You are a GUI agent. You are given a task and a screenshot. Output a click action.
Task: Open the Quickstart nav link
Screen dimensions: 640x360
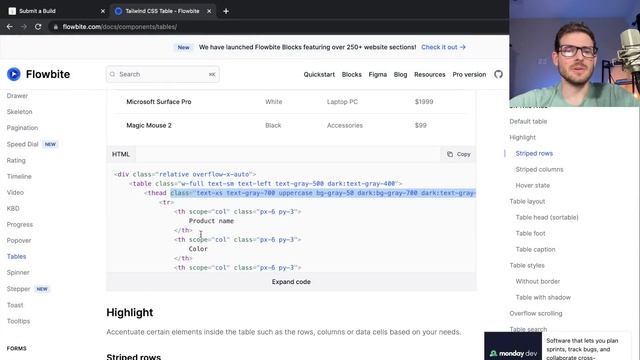click(319, 75)
